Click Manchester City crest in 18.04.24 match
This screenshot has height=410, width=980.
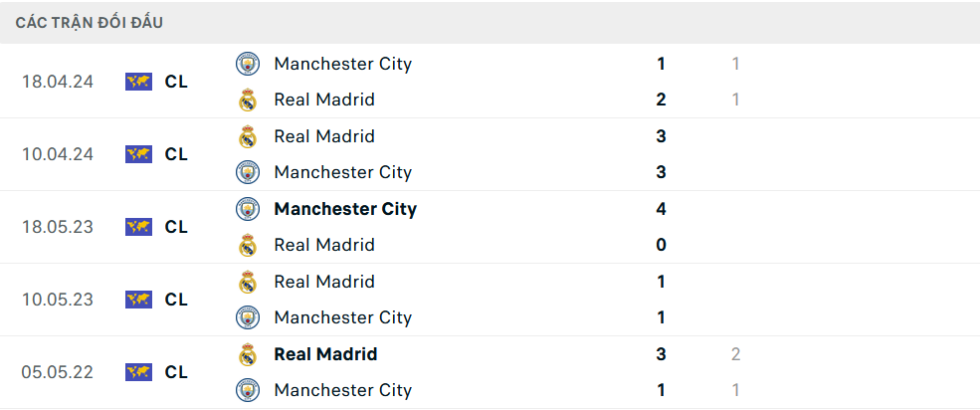pos(247,64)
